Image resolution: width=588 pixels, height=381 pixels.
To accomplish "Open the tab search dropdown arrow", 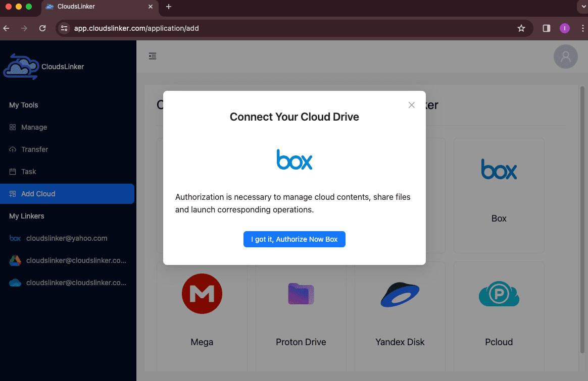I will [583, 7].
